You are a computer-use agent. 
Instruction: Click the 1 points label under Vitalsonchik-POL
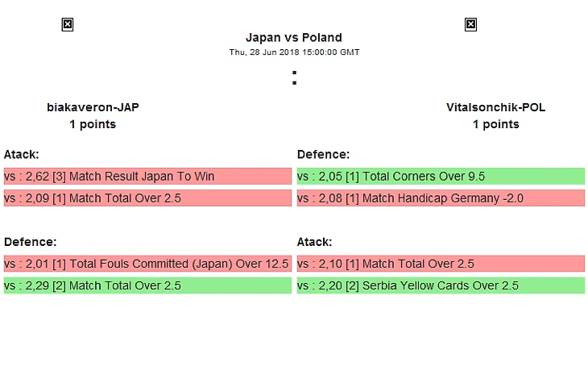(495, 124)
